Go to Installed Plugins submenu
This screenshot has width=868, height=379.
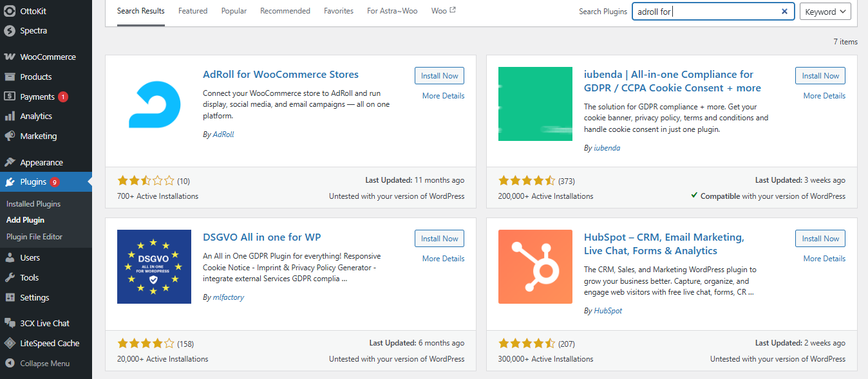[33, 204]
